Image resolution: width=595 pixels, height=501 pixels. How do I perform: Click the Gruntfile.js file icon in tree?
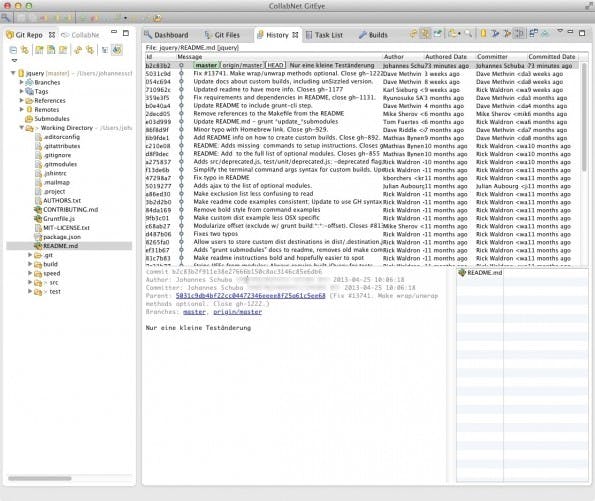click(x=38, y=219)
